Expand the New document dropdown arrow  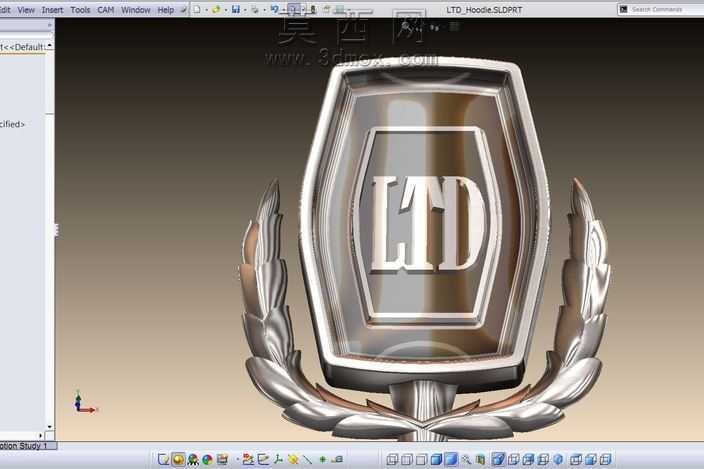tap(207, 9)
